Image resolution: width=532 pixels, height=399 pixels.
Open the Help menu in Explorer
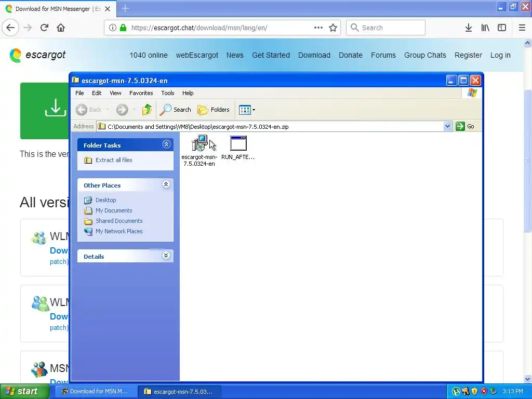(x=188, y=93)
